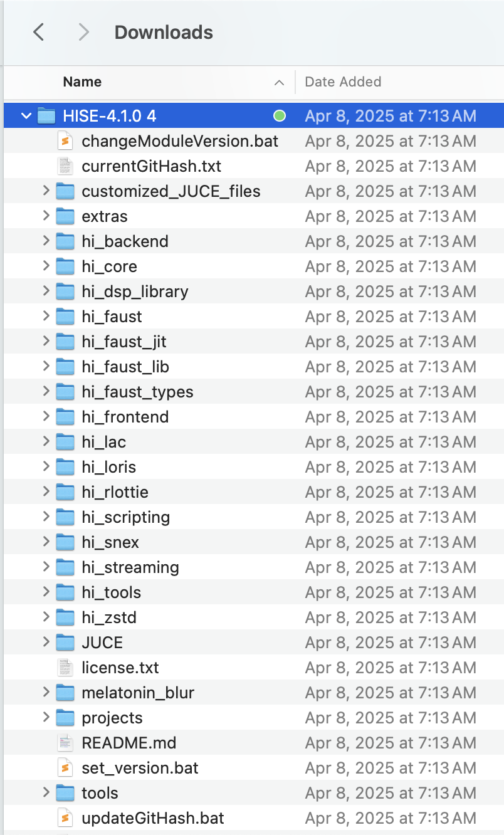The height and width of the screenshot is (835, 504).
Task: Select the hi_backend folder icon
Action: coord(65,241)
